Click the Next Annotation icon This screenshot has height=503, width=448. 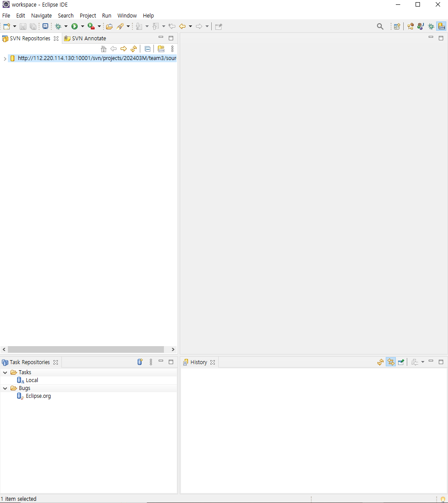(x=139, y=26)
